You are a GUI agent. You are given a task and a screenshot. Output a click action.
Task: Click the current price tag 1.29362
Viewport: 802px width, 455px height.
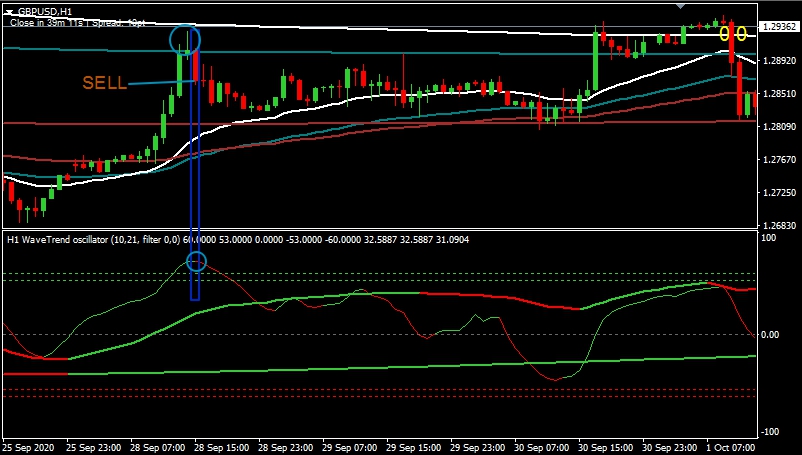tap(780, 27)
